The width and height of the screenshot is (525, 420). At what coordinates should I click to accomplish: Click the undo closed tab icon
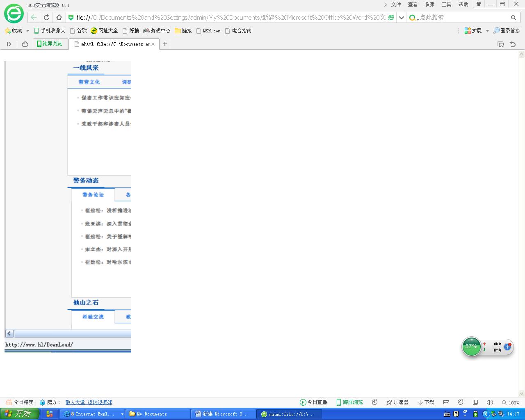513,44
